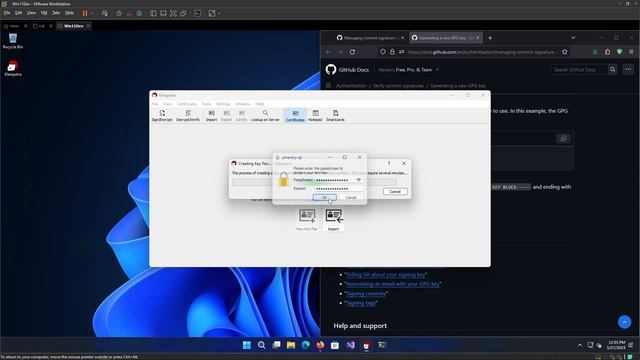Open the "Signing commits" link
The height and width of the screenshot is (360, 640).
click(x=366, y=293)
